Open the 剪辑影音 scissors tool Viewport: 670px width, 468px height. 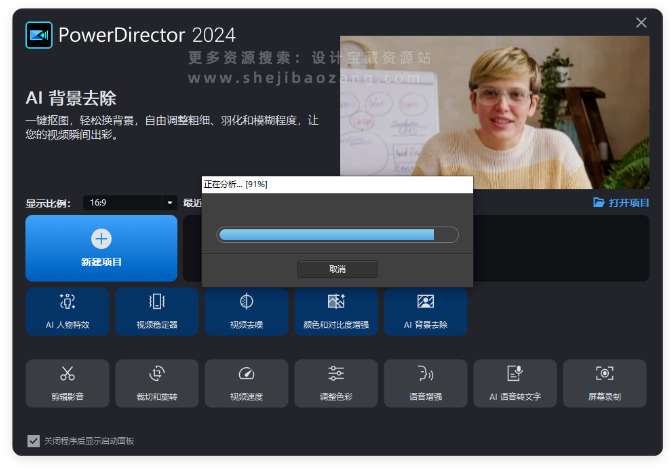[68, 383]
